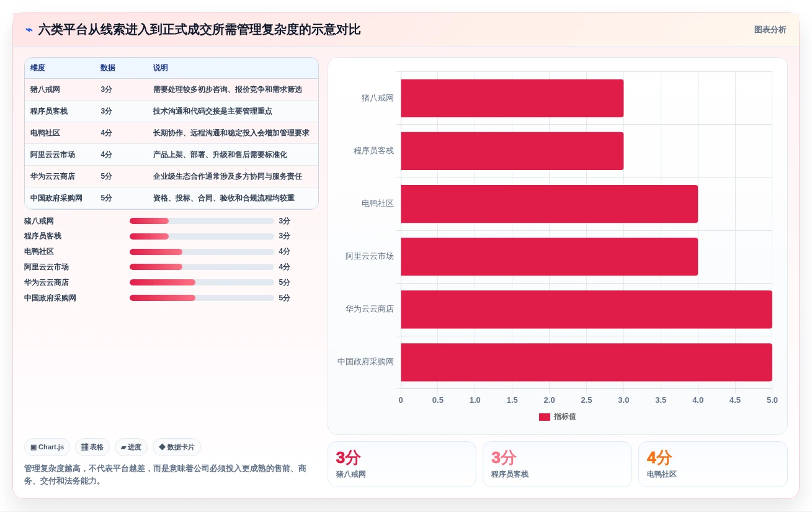The height and width of the screenshot is (512, 812).
Task: Select the 进度 tag chip
Action: coord(131,447)
